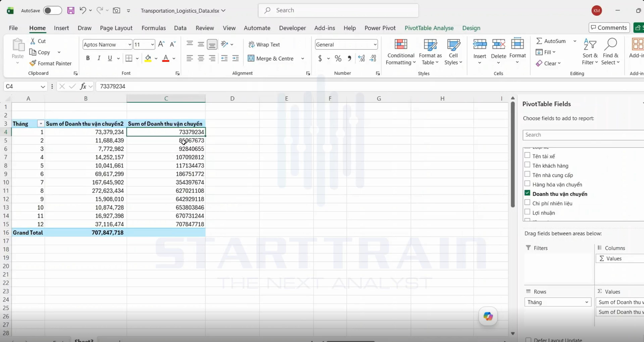Open the font name dropdown
The height and width of the screenshot is (342, 644).
(x=130, y=45)
